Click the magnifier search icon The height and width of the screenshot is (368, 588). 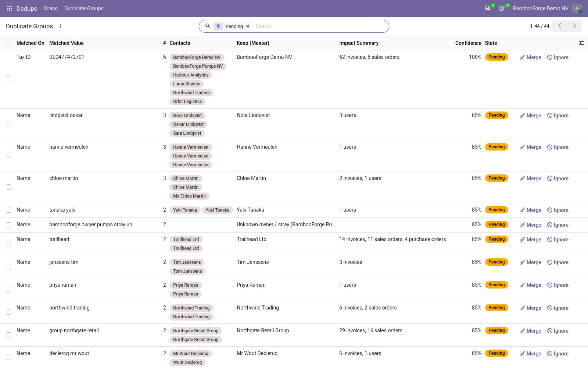coord(208,26)
